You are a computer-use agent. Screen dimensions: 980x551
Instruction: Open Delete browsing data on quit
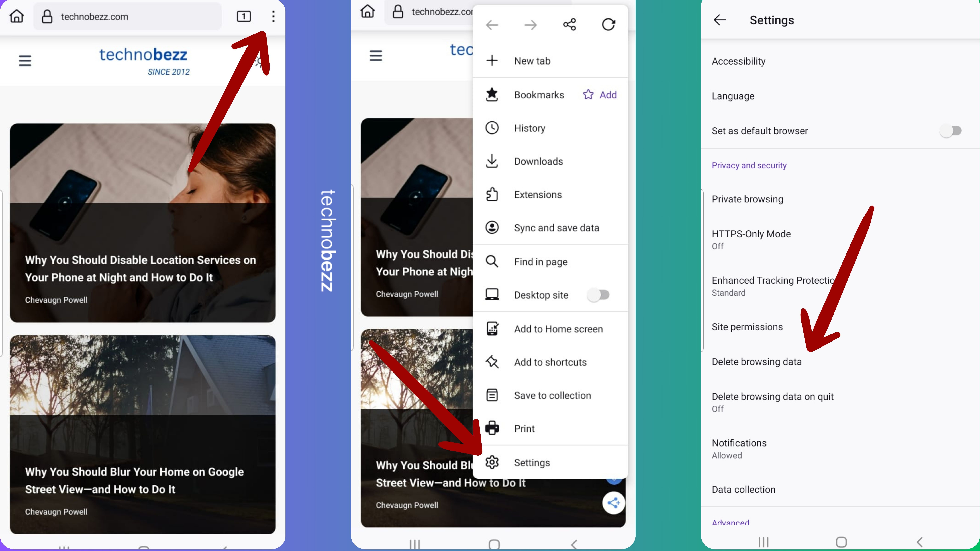point(840,402)
